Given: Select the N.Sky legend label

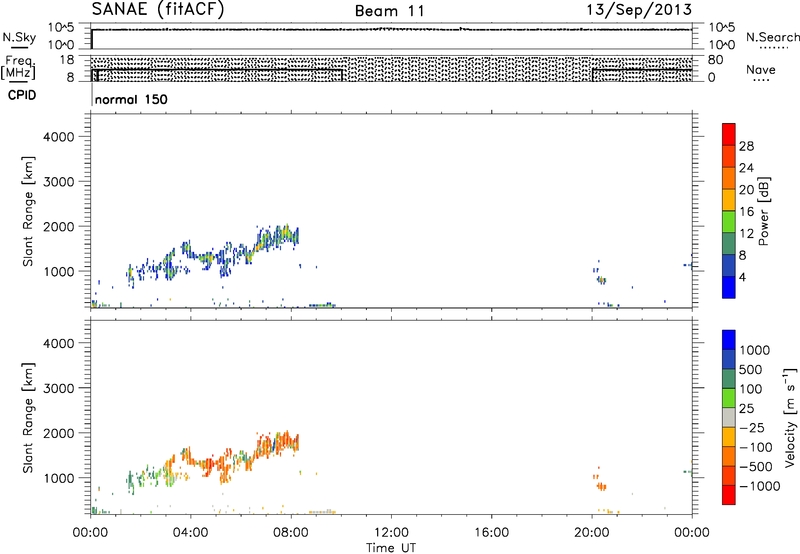Looking at the screenshot, I should [x=19, y=37].
